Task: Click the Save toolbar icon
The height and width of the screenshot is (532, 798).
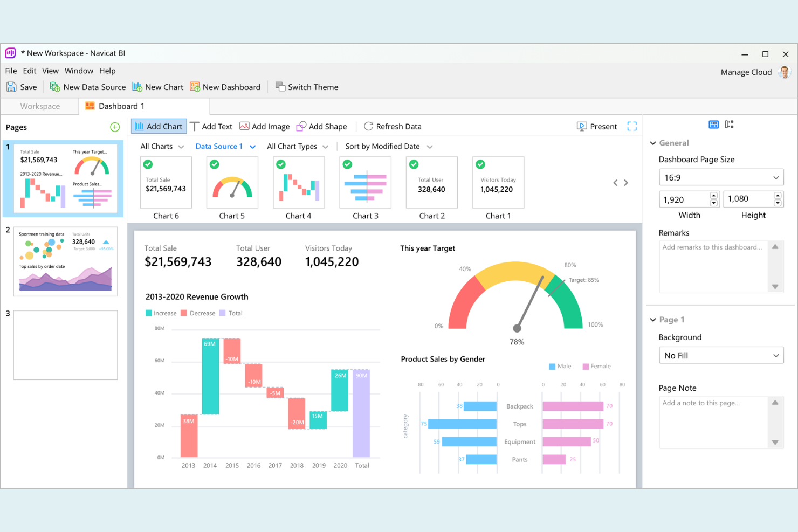Action: click(11, 87)
